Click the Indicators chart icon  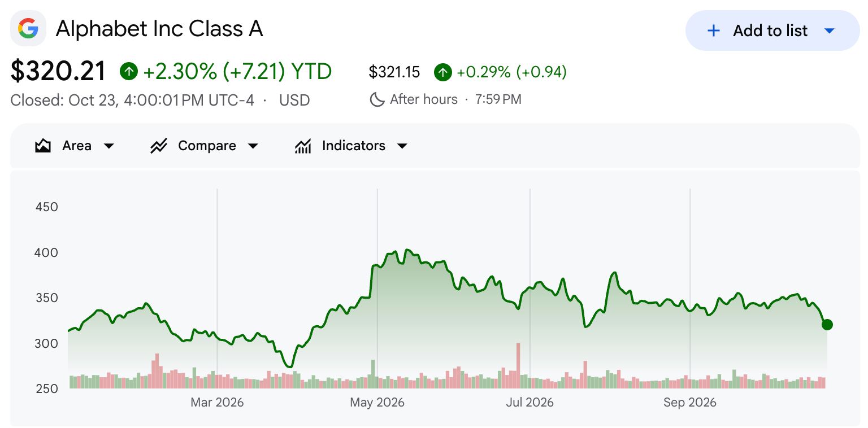[303, 146]
